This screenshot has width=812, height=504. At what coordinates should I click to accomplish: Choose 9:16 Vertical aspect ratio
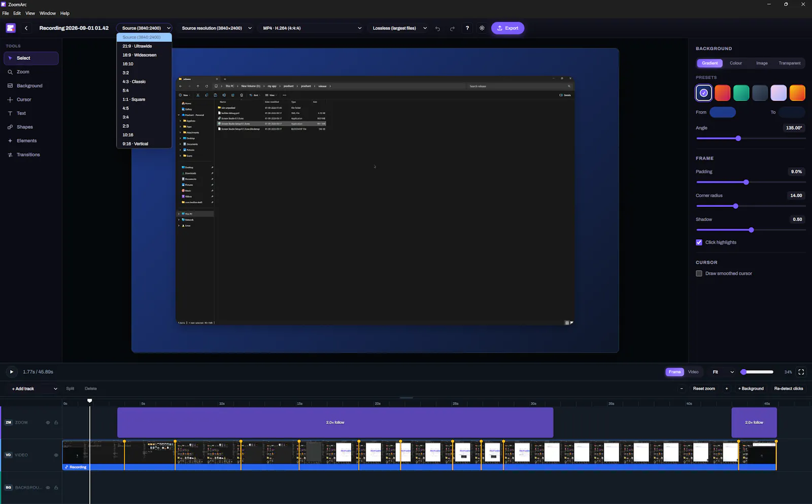(144, 143)
